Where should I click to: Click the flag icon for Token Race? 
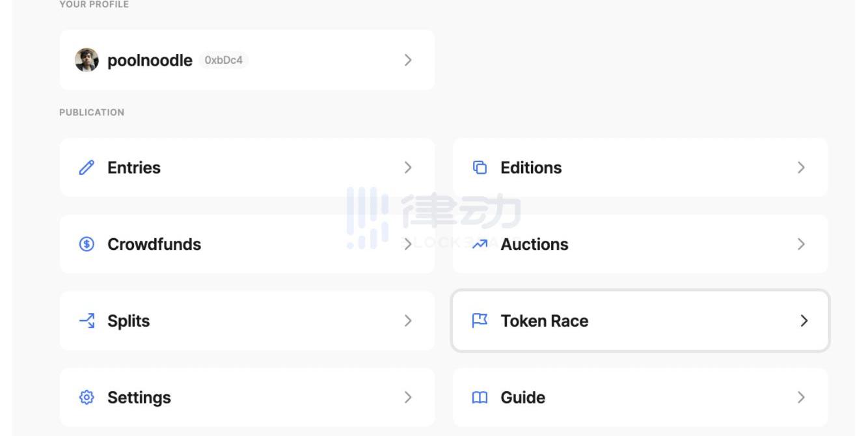pyautogui.click(x=480, y=321)
